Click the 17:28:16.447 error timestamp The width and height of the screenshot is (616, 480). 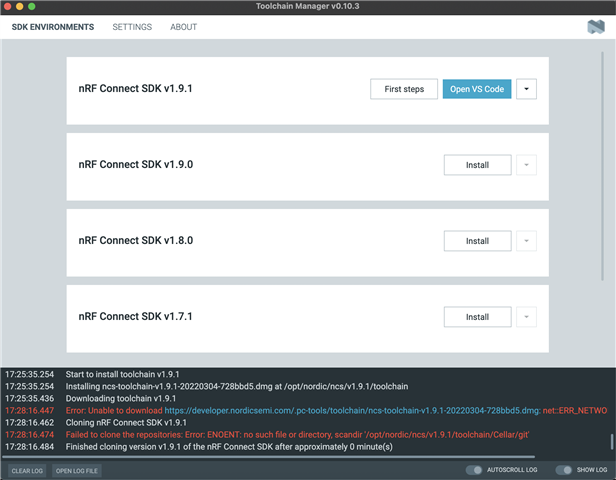[29, 410]
